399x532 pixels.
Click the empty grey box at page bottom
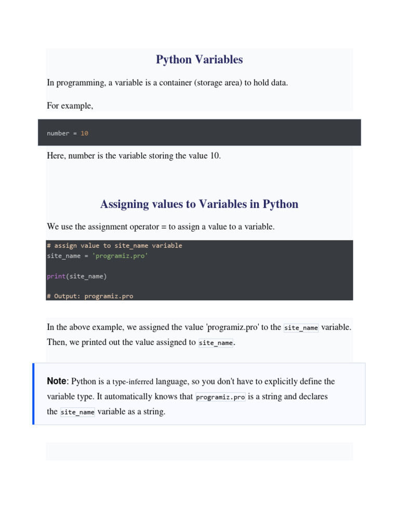(x=199, y=451)
